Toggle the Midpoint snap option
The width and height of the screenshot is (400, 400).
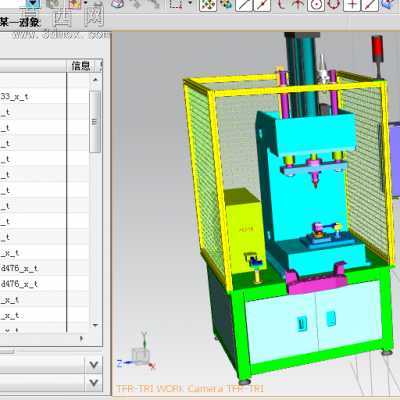[262, 5]
